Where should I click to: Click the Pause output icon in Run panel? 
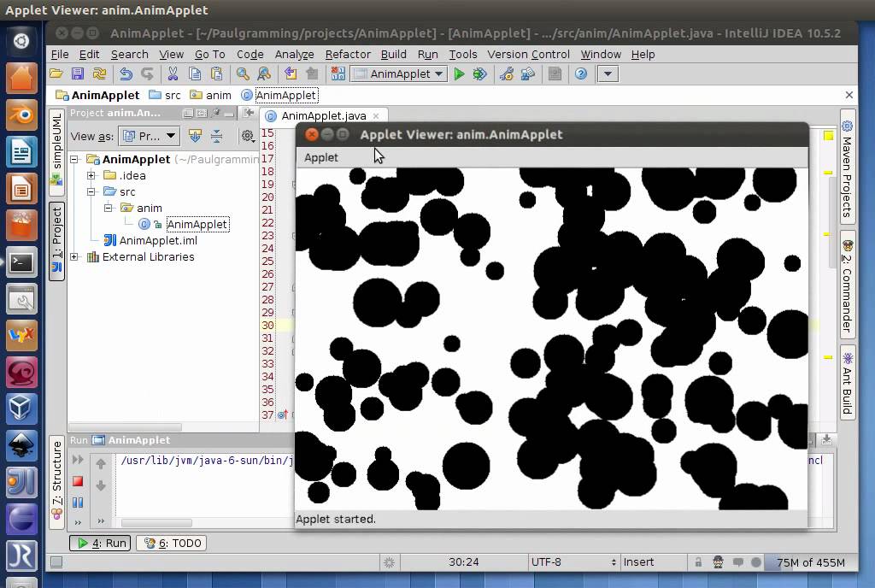pos(78,503)
